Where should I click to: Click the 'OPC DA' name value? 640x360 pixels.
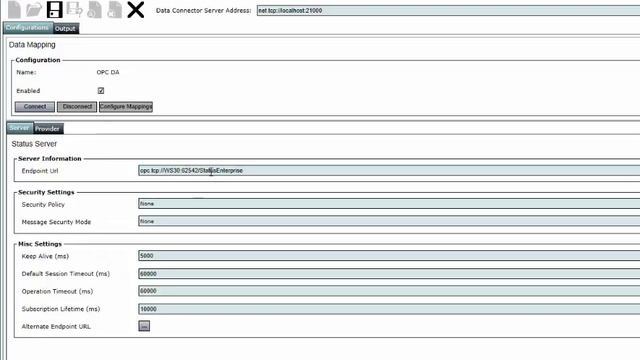108,72
